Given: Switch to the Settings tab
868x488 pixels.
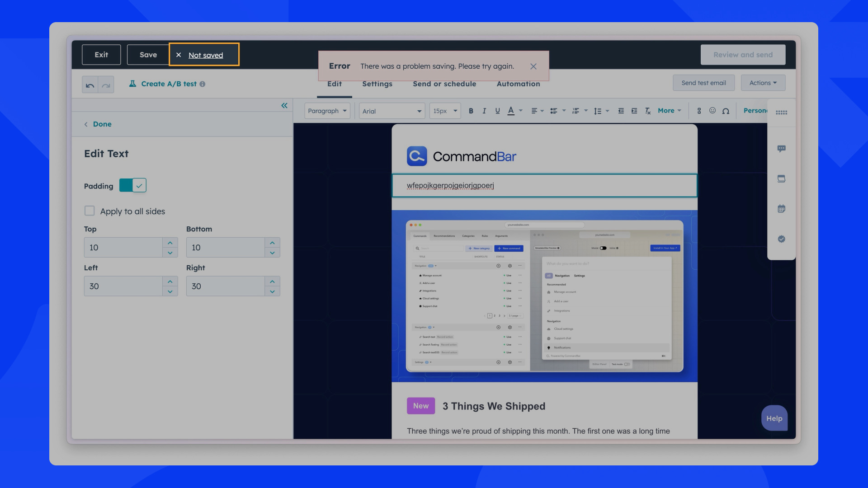Looking at the screenshot, I should 377,84.
